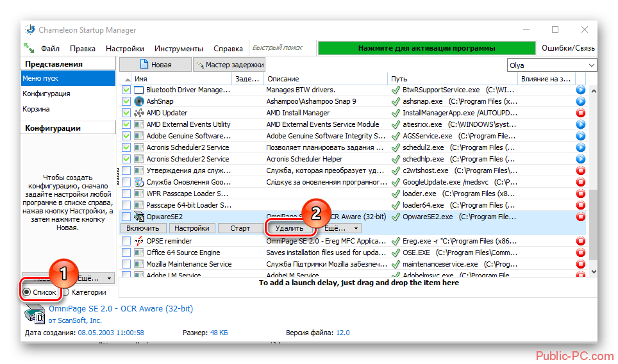Uncheck the AMD Updater checkbox

[x=126, y=113]
